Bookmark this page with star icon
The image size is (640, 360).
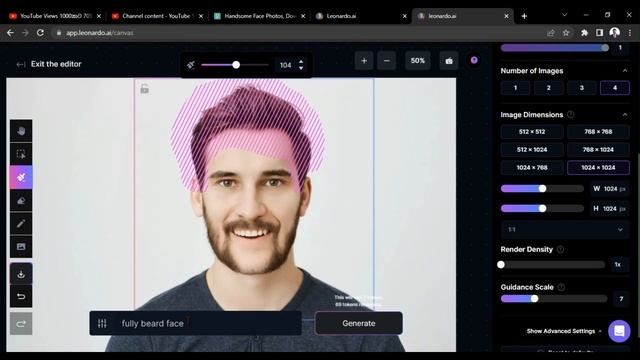click(566, 33)
